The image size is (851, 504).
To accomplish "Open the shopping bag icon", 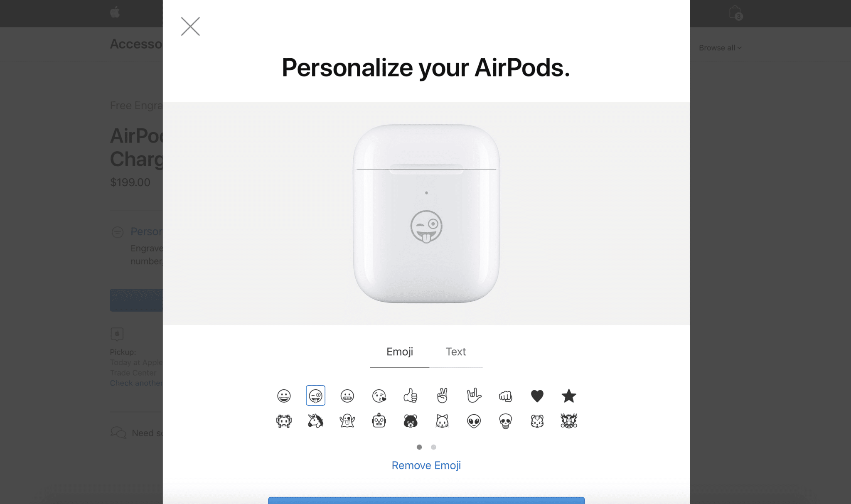I will point(735,13).
